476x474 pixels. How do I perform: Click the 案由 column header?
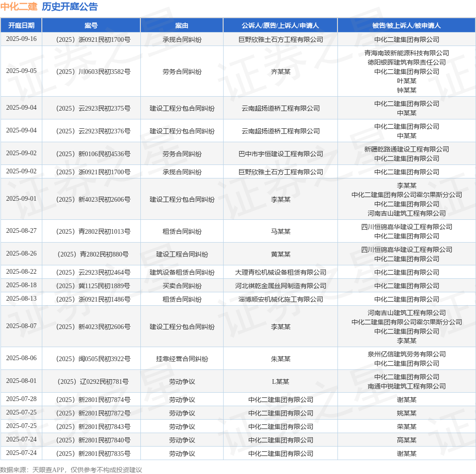pos(182,26)
